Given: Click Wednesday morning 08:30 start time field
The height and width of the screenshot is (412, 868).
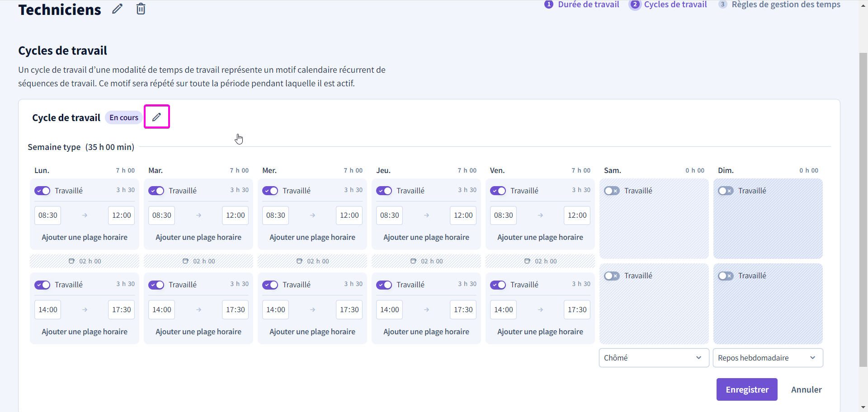Looking at the screenshot, I should pos(276,215).
